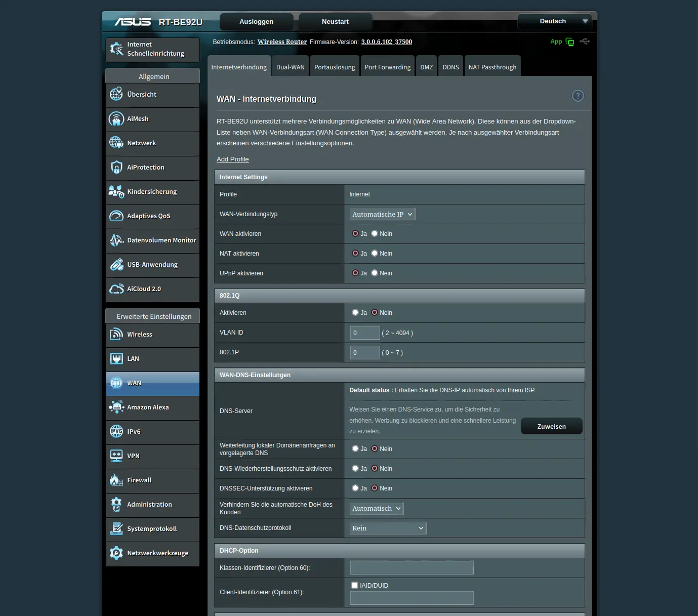The height and width of the screenshot is (616, 698).
Task: Open the AiProtection shield icon
Action: click(x=116, y=168)
